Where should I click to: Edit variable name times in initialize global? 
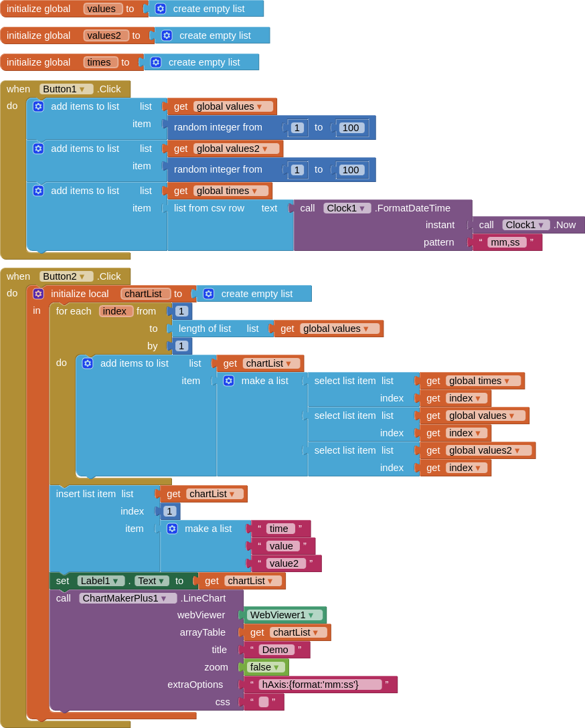point(100,62)
